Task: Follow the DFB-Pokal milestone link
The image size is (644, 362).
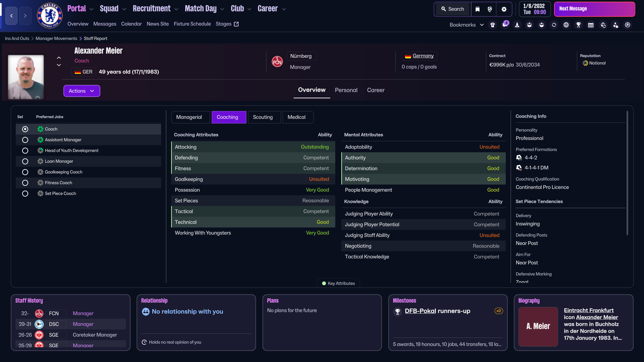Action: coord(420,311)
